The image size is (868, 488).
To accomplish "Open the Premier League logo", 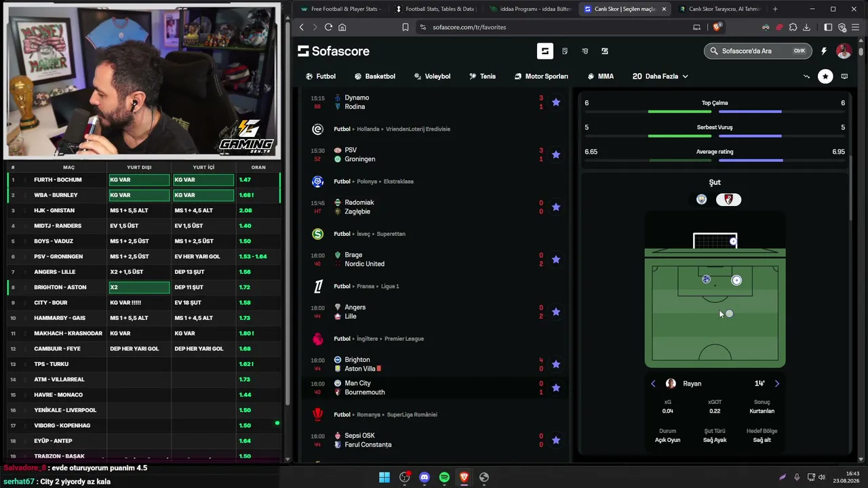I will (317, 339).
